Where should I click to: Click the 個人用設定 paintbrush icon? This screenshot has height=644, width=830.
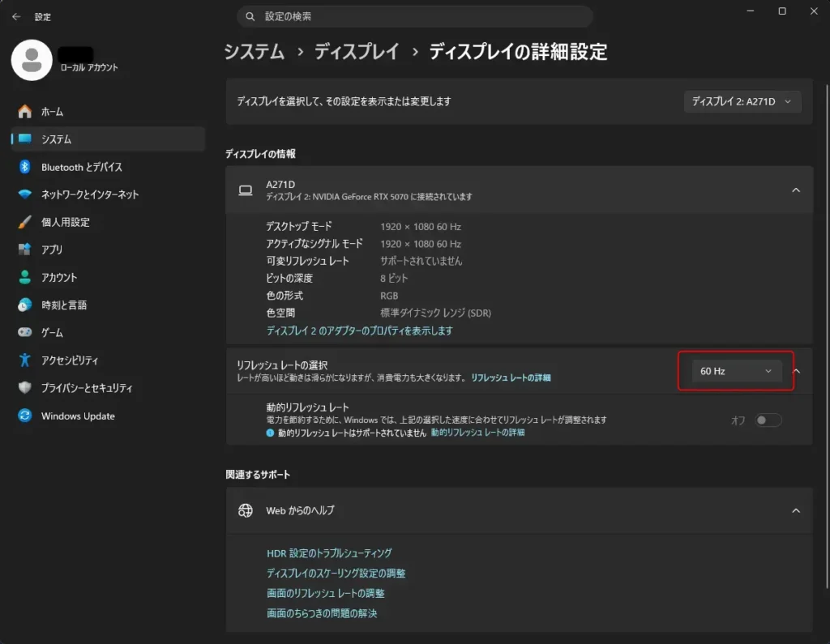tap(24, 222)
